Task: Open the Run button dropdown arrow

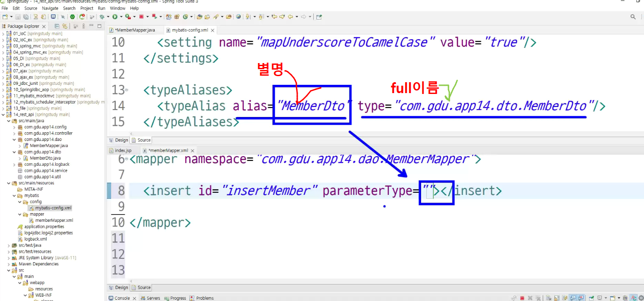Action: pyautogui.click(x=121, y=17)
